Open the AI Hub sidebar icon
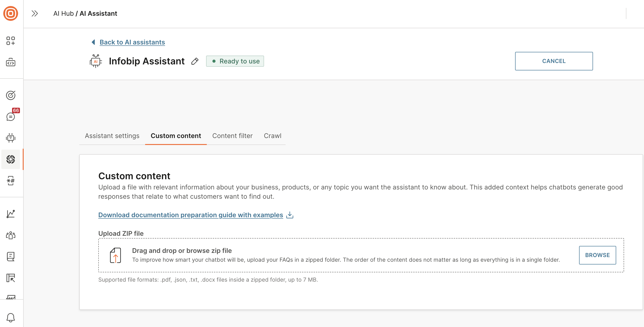Screen dimensions: 644x327 click(x=10, y=159)
